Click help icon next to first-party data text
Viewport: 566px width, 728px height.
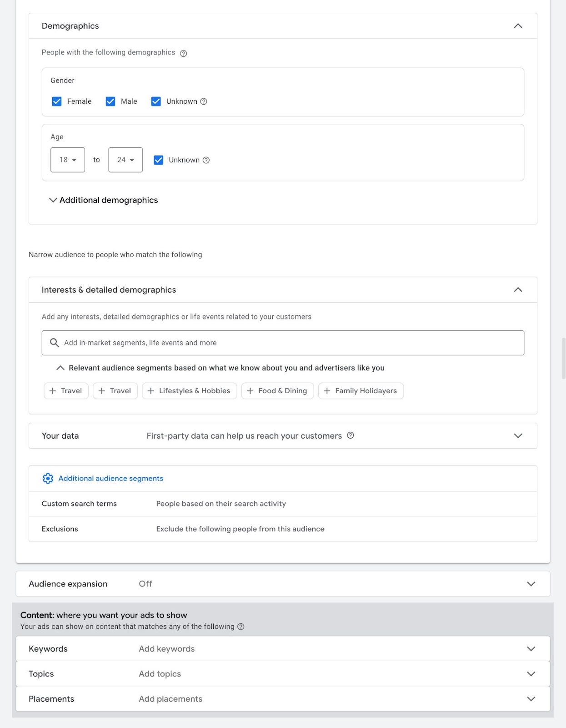tap(351, 435)
